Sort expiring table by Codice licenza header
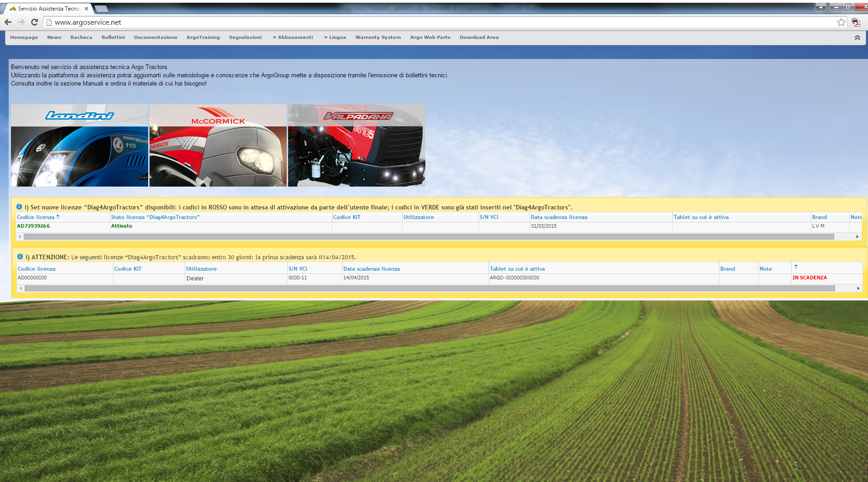The image size is (868, 482). (x=37, y=269)
